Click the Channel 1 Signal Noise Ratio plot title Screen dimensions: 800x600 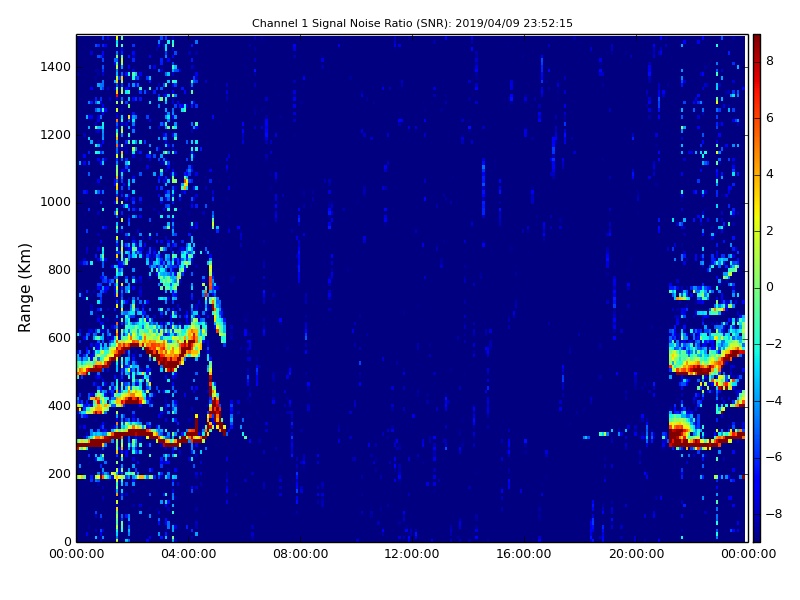412,23
